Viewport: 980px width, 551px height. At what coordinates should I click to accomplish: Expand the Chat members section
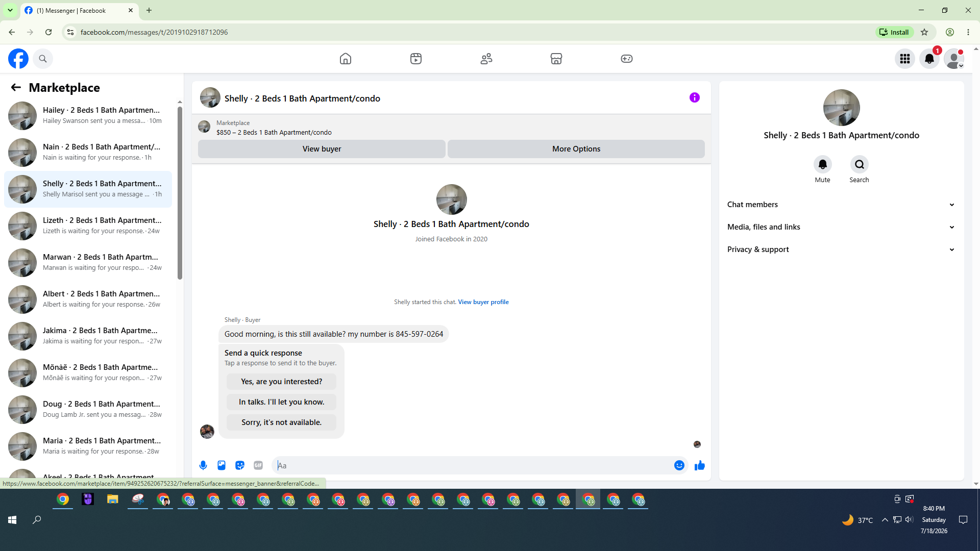841,205
